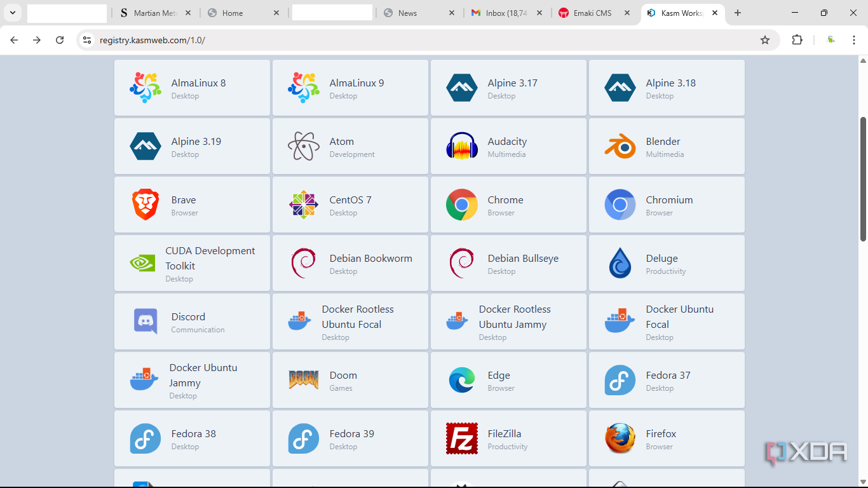This screenshot has width=868, height=488.
Task: Click the Debian Bookworm swirl icon
Action: tap(304, 263)
